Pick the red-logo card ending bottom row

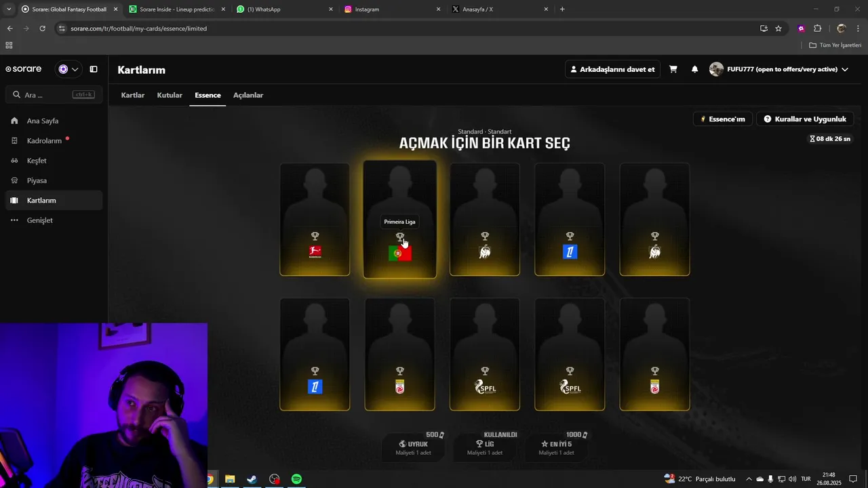tap(654, 354)
